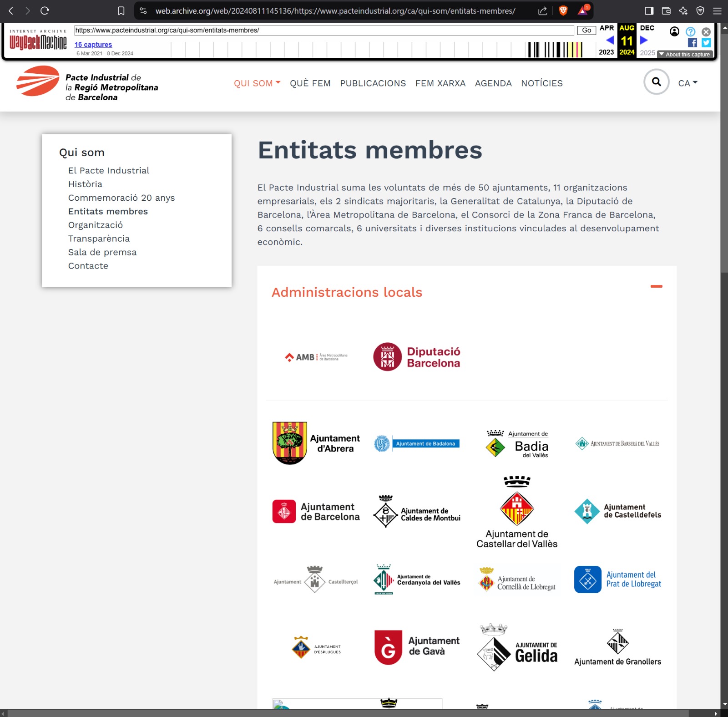
Task: Open Leo AI sparkle icon
Action: click(683, 11)
